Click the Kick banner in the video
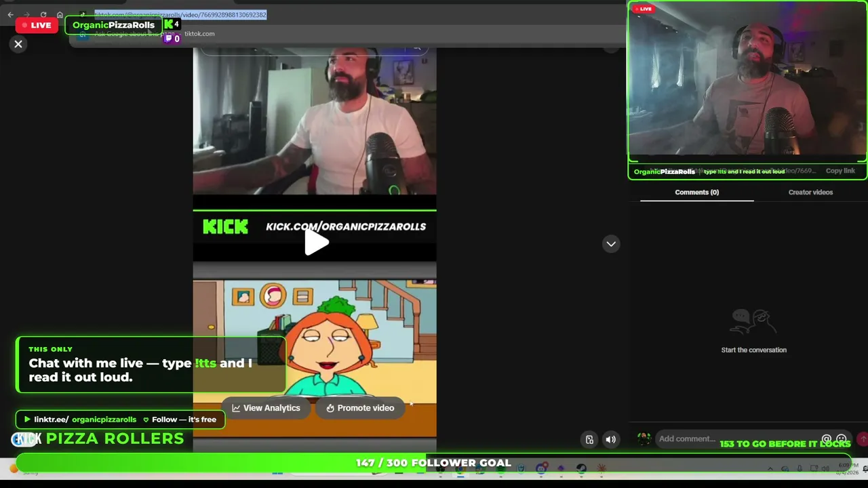Image resolution: width=868 pixels, height=488 pixels. [x=315, y=227]
